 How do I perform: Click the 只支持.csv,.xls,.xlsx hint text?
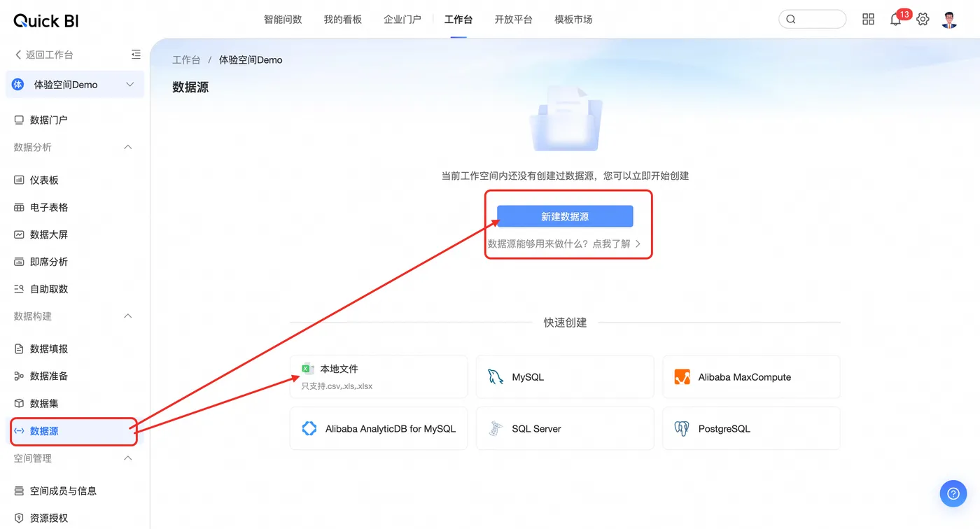click(337, 386)
